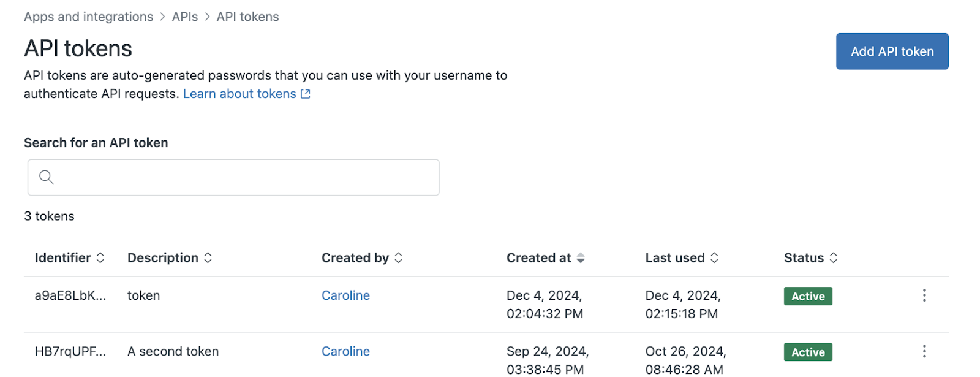Sort tokens by Identifier column arrows

coord(100,258)
